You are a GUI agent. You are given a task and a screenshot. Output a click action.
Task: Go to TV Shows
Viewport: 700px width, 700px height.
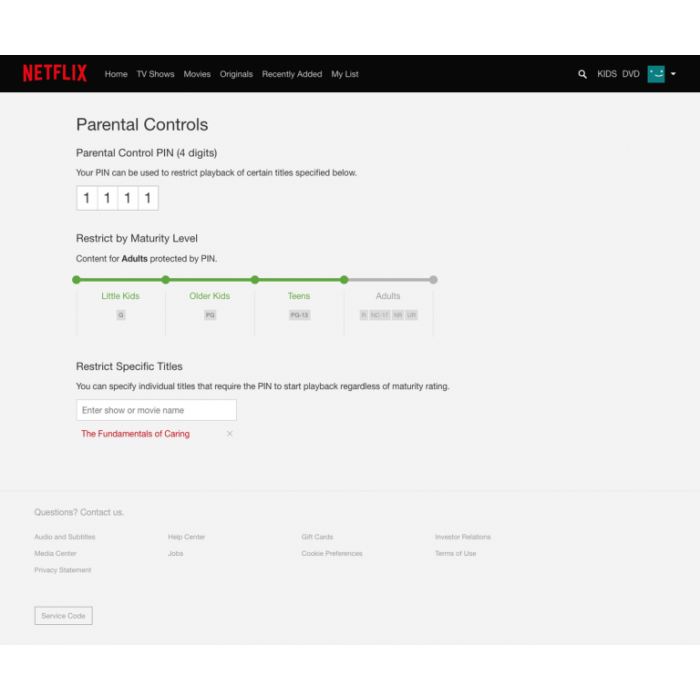pos(155,74)
